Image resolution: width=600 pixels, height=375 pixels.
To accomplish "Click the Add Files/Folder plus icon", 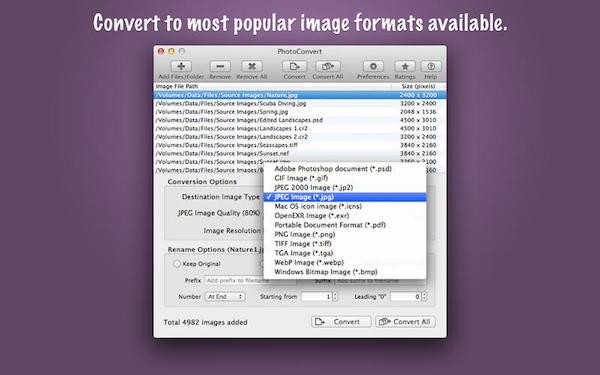I will [181, 66].
